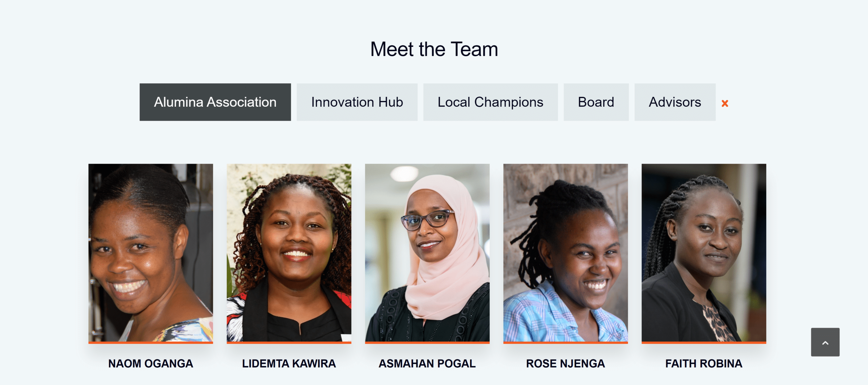Open the Local Champions tab
The width and height of the screenshot is (868, 385).
[x=490, y=102]
